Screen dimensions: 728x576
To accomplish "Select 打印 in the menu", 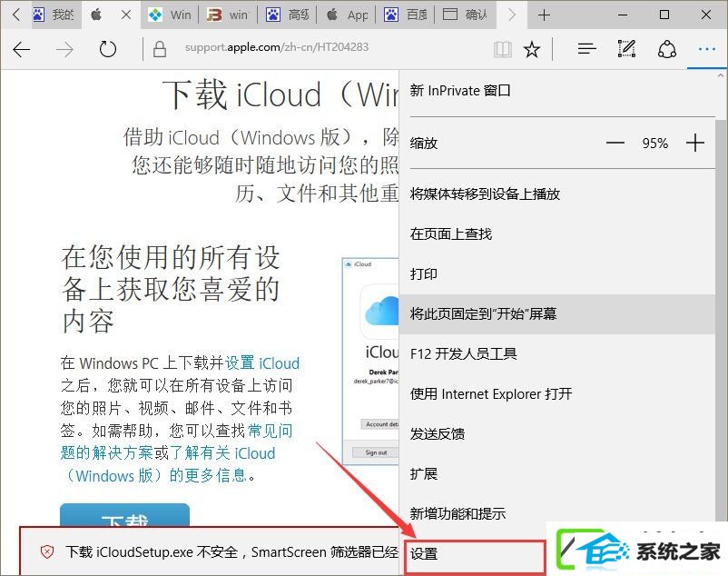I will pyautogui.click(x=556, y=273).
